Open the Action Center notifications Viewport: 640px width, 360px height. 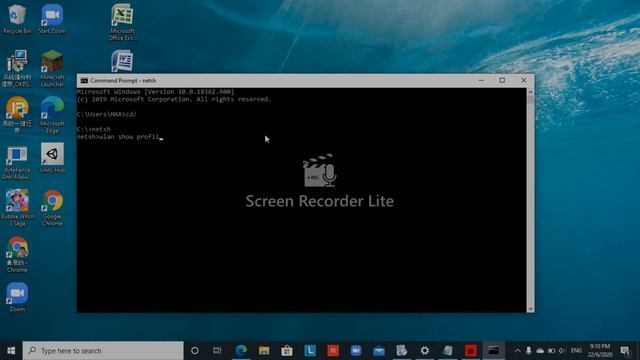(625, 351)
